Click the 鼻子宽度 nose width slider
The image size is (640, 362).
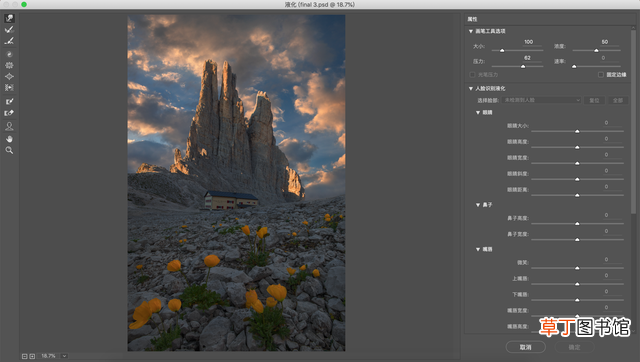pyautogui.click(x=577, y=240)
